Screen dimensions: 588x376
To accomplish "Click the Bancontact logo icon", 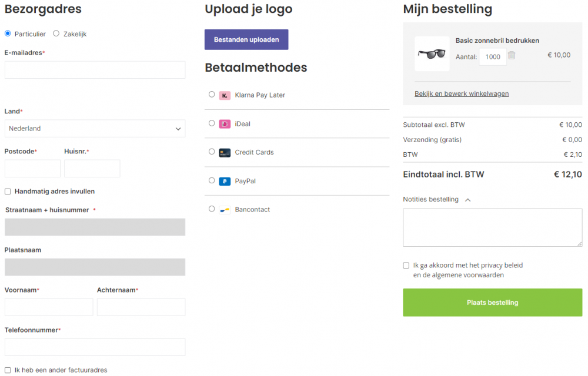I will pyautogui.click(x=225, y=210).
